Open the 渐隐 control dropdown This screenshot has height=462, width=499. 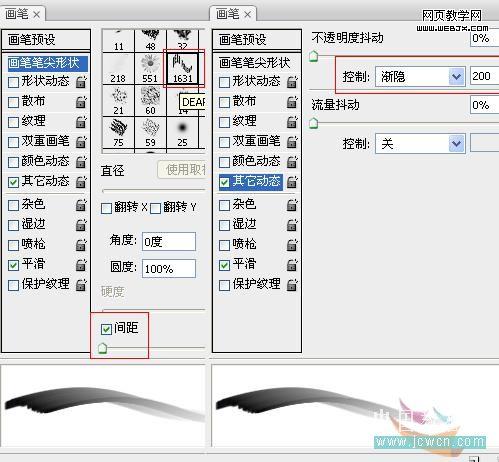point(420,77)
